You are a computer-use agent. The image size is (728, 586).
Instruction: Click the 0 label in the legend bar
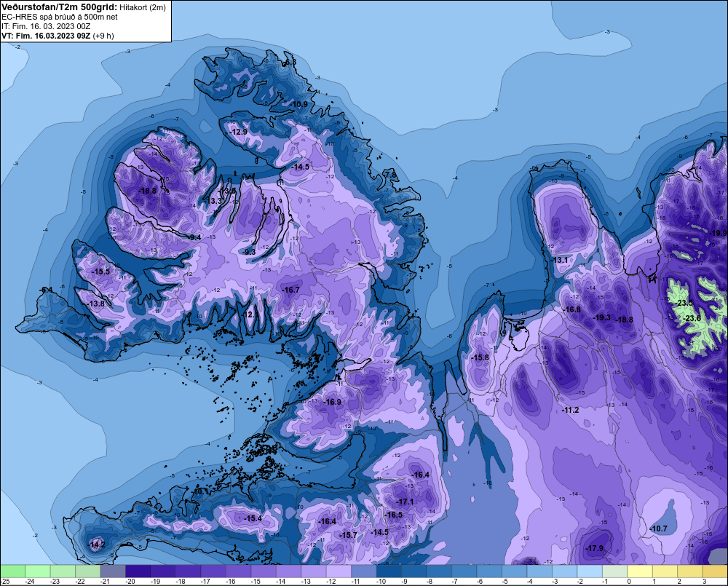tap(629, 582)
